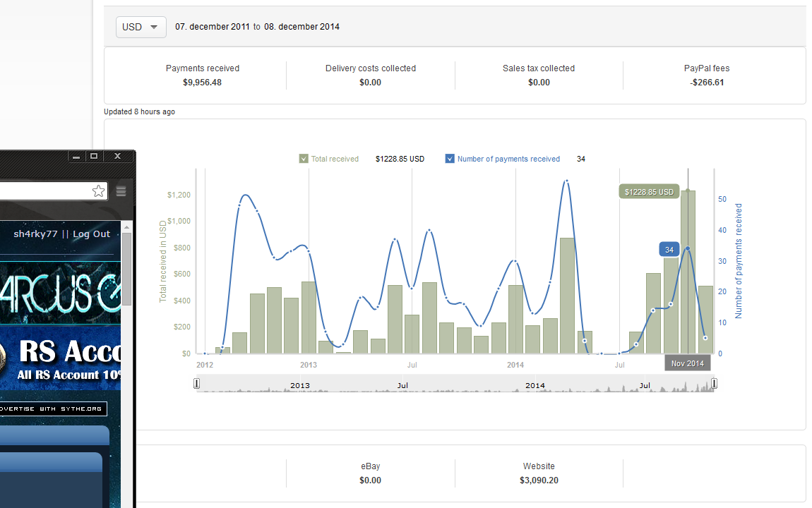The height and width of the screenshot is (508, 812).
Task: Open the browser menu hamburger icon
Action: (x=121, y=191)
